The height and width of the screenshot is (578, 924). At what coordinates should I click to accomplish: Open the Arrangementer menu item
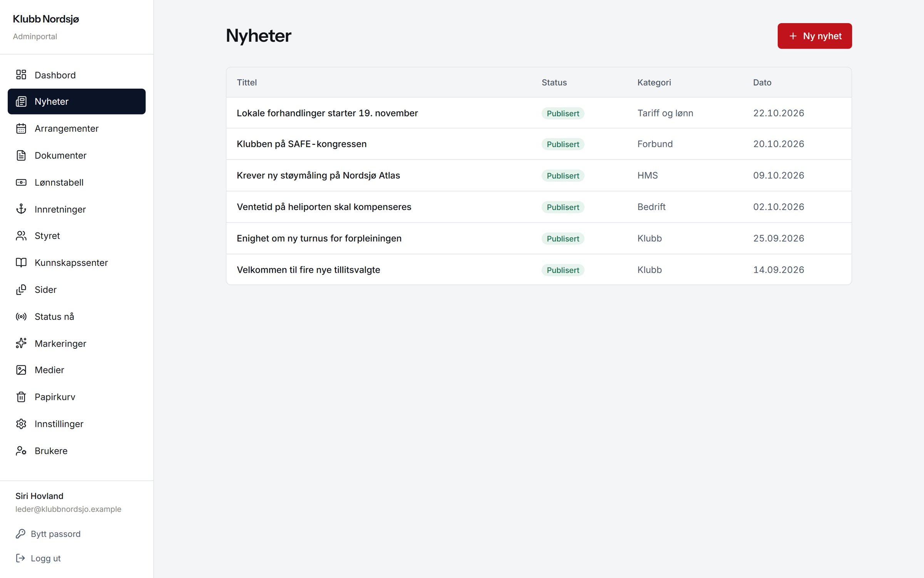[77, 128]
